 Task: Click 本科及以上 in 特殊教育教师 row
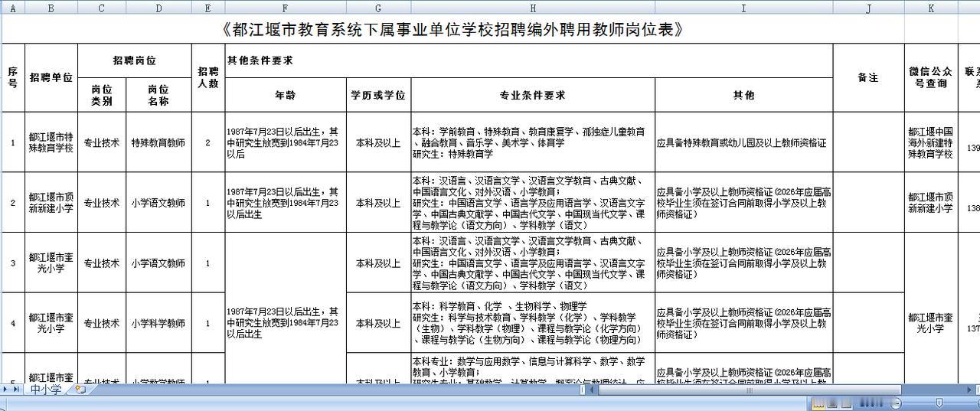click(378, 142)
